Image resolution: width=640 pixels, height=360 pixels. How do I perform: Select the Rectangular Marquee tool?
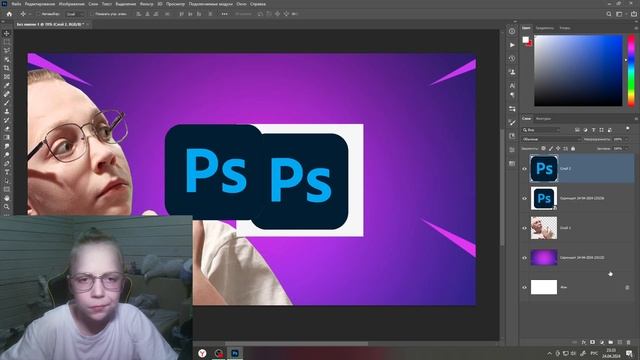tap(7, 42)
